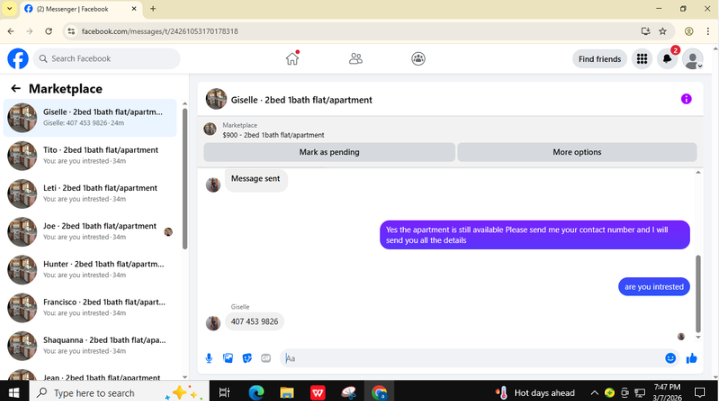
Task: Open the notifications bell
Action: coord(667,59)
